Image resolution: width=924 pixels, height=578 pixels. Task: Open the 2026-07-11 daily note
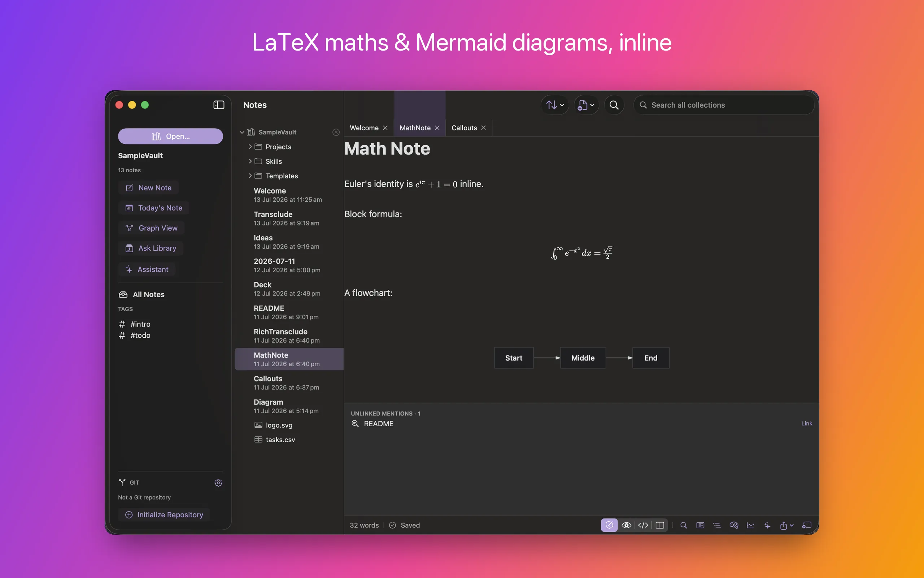289,265
